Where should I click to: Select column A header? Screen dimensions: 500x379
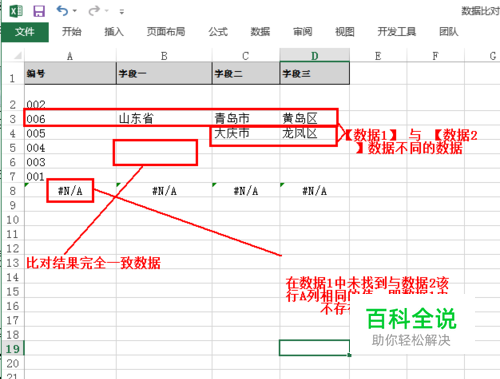pos(70,56)
